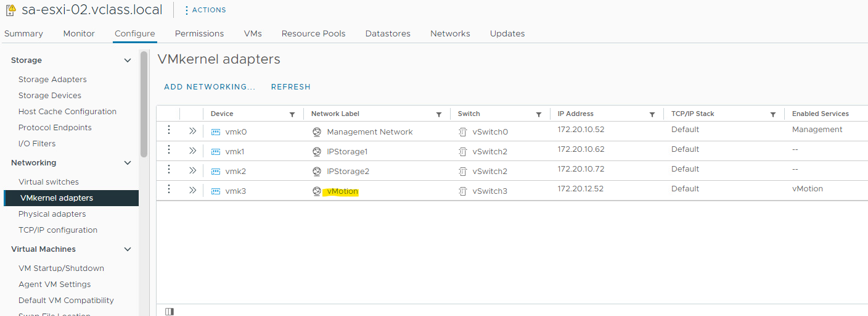868x316 pixels.
Task: Expand details for the vmk2 row
Action: [x=192, y=170]
